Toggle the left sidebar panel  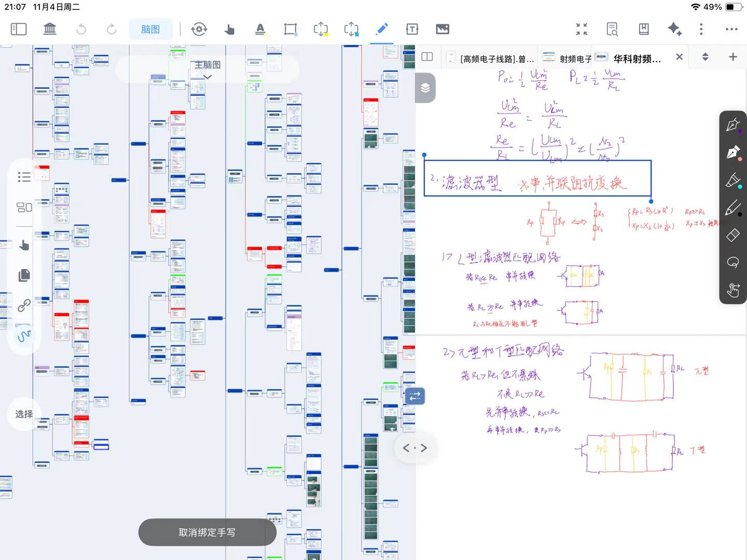[19, 29]
